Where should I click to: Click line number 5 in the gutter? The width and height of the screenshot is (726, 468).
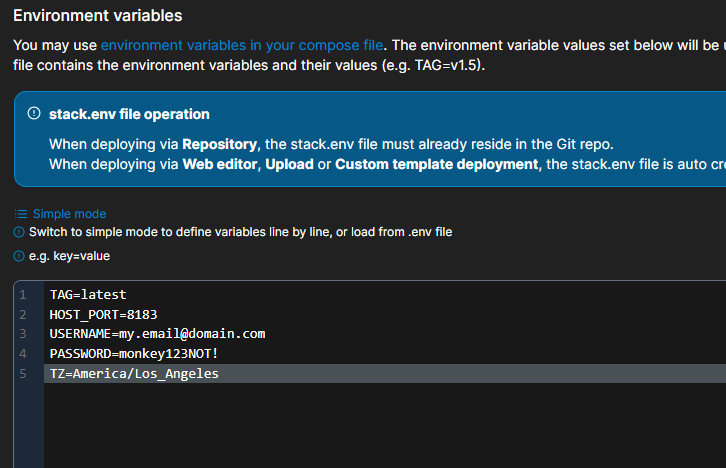tap(22, 373)
